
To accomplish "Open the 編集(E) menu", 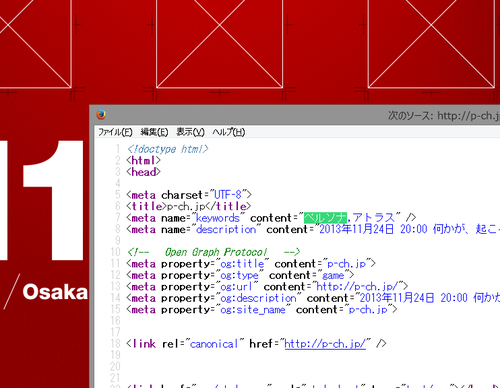I will (x=154, y=132).
